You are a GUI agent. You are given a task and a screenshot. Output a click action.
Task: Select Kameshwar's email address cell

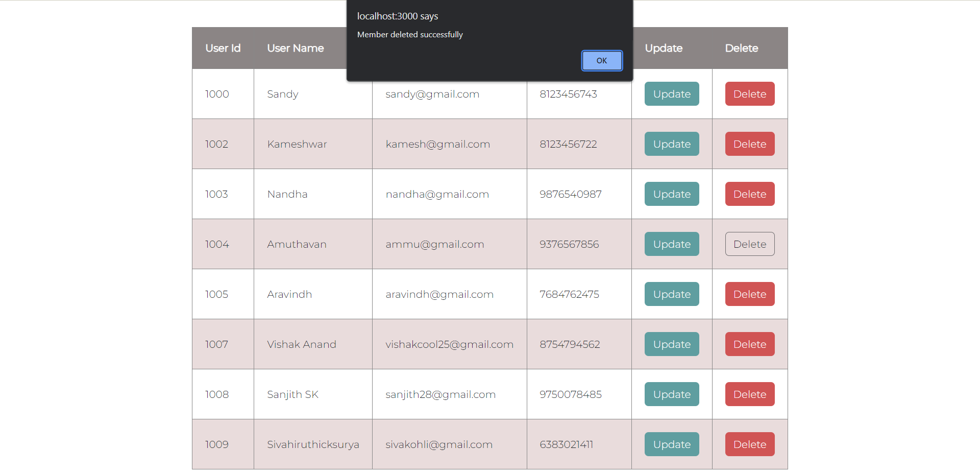tap(437, 144)
